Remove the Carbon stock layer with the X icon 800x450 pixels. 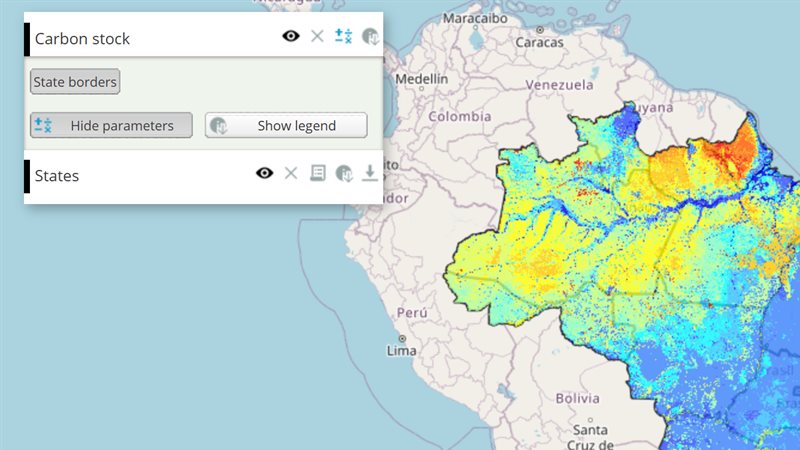click(317, 36)
